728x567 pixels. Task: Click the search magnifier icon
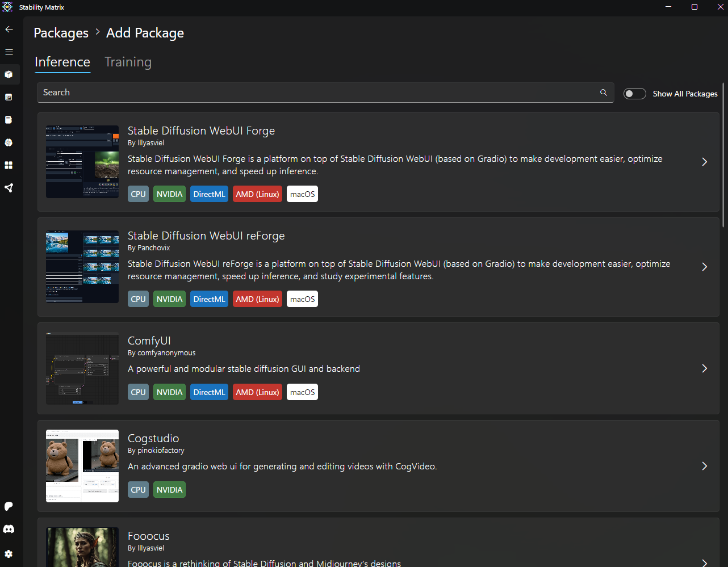604,93
